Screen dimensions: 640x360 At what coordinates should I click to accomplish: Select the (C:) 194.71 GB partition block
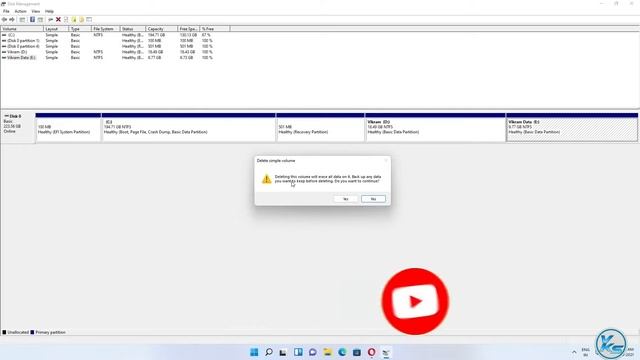(189, 127)
